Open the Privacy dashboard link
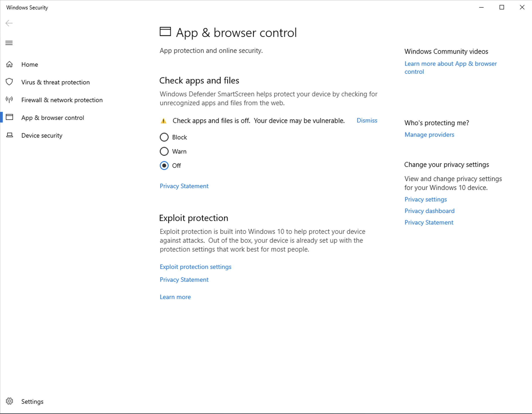This screenshot has width=532, height=414. click(430, 211)
